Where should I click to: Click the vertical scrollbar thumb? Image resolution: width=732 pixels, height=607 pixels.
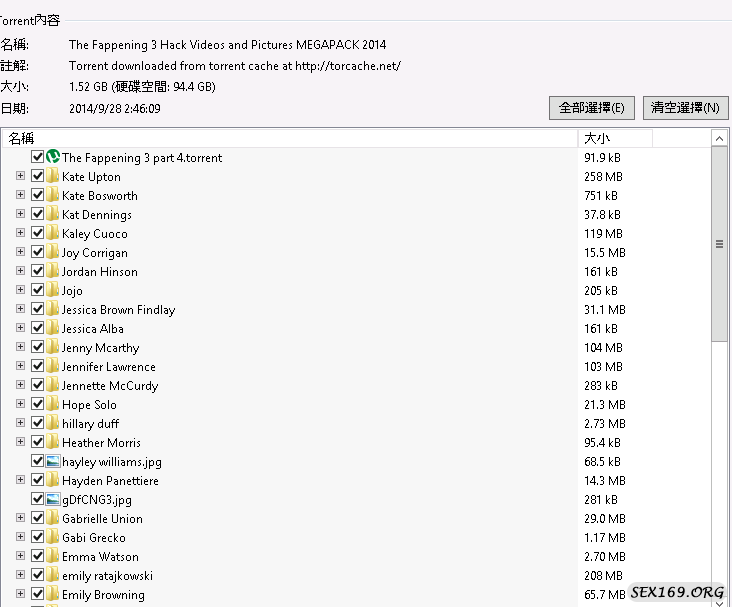pyautogui.click(x=719, y=243)
